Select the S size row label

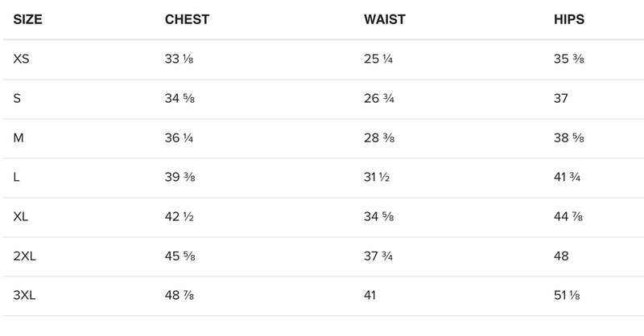18,99
